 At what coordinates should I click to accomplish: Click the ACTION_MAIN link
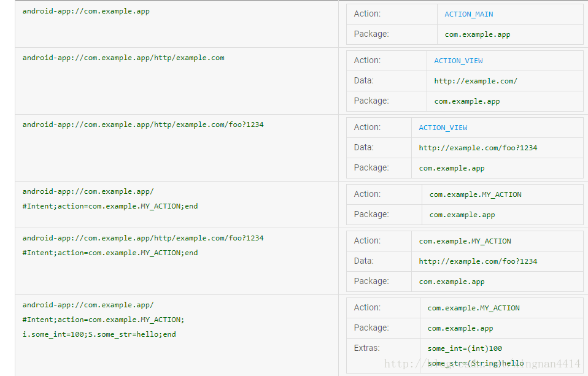[x=468, y=14]
